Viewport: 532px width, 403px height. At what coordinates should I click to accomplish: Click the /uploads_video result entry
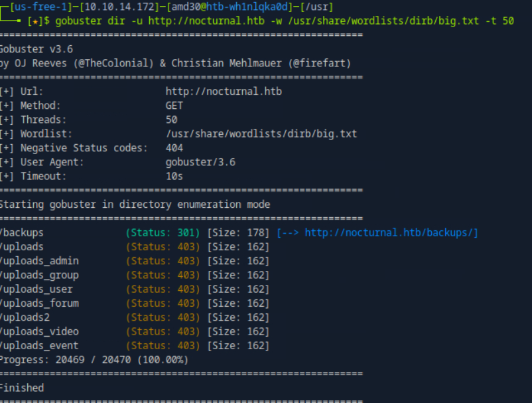(x=39, y=331)
